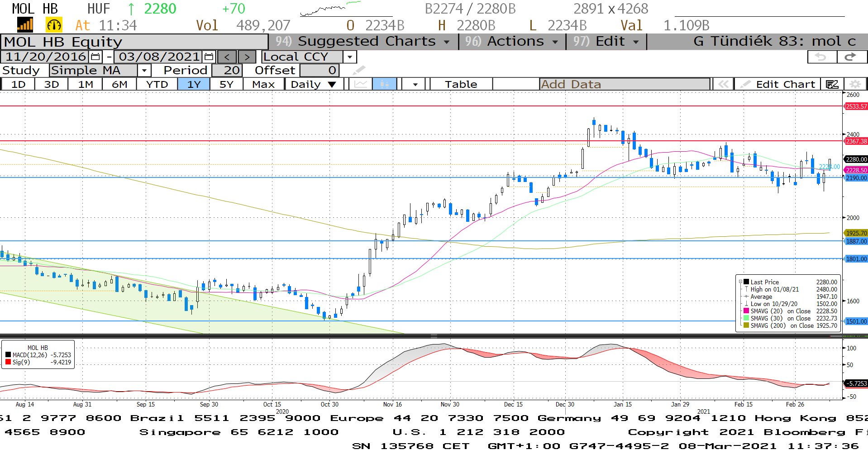This screenshot has height=464, width=868.
Task: Click the Average marker icon in the legend
Action: [746, 297]
